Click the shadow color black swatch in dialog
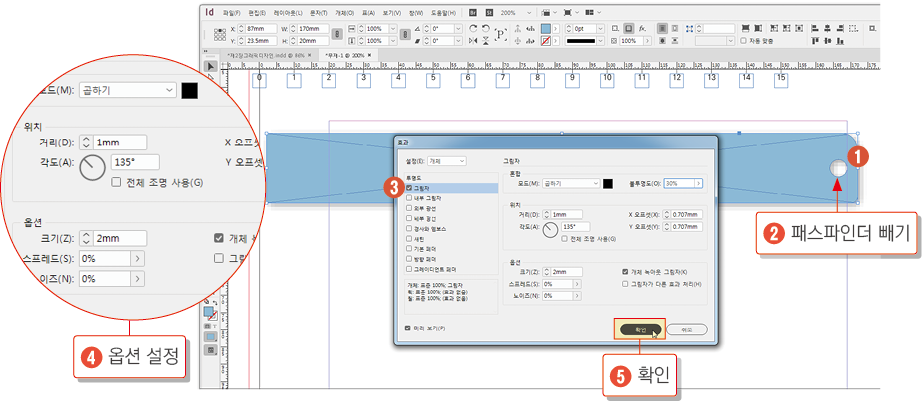Screen dimensions: 922x401 pyautogui.click(x=608, y=183)
